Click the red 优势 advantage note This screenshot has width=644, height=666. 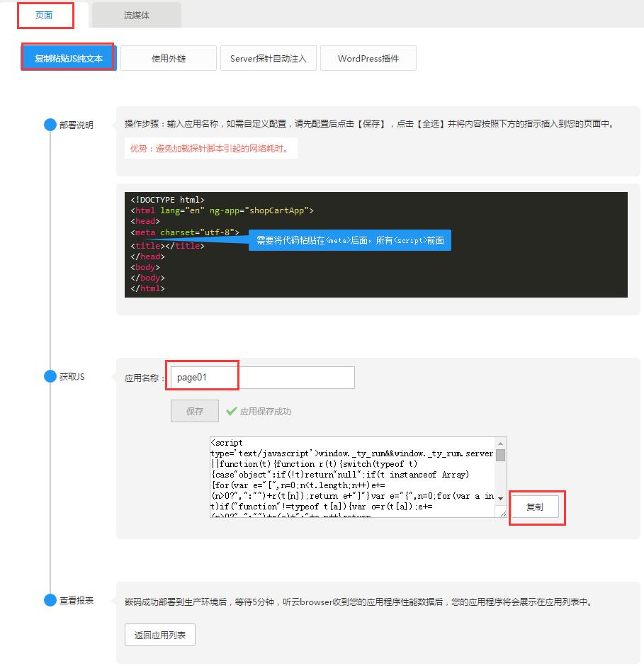(210, 148)
